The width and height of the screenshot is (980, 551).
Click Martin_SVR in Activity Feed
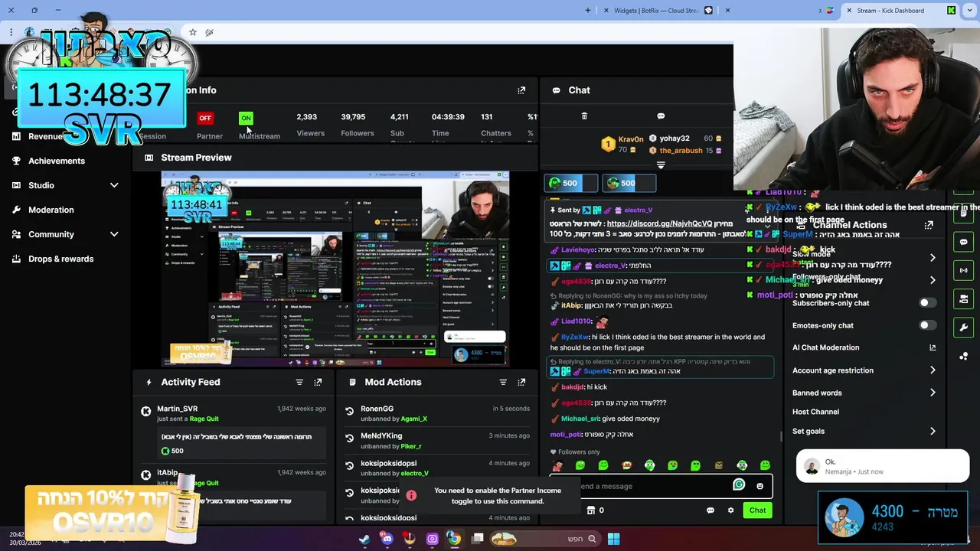(x=177, y=409)
